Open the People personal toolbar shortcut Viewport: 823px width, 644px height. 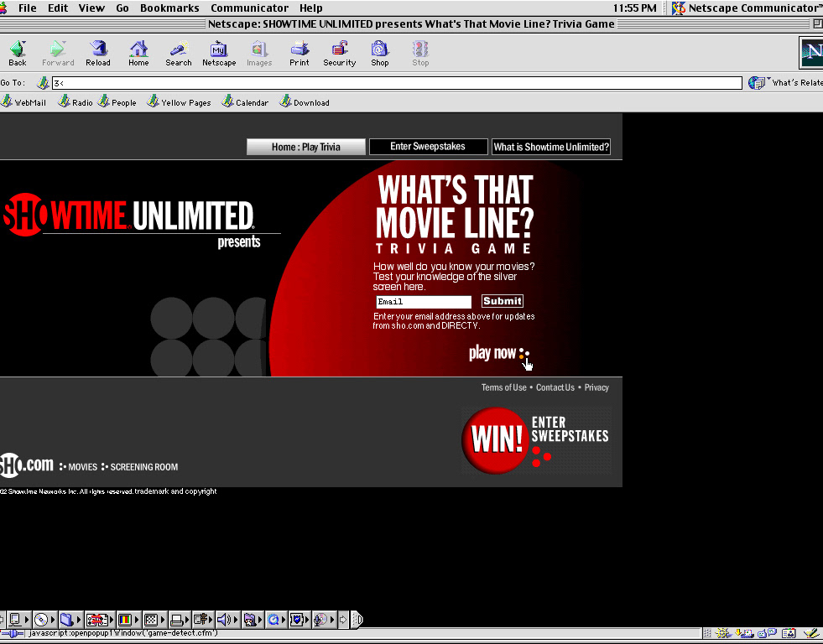pyautogui.click(x=117, y=101)
